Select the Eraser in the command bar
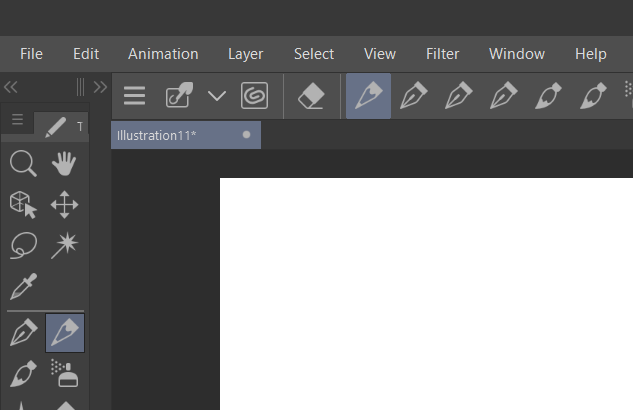This screenshot has width=633, height=410. pyautogui.click(x=311, y=96)
